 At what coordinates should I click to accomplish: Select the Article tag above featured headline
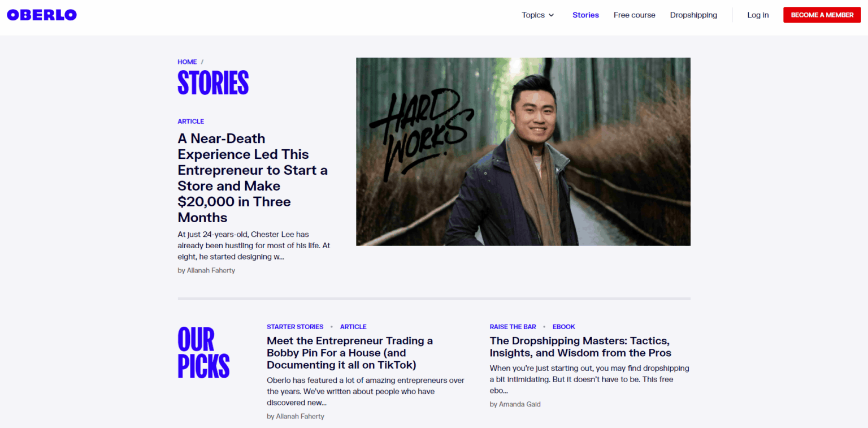[191, 122]
